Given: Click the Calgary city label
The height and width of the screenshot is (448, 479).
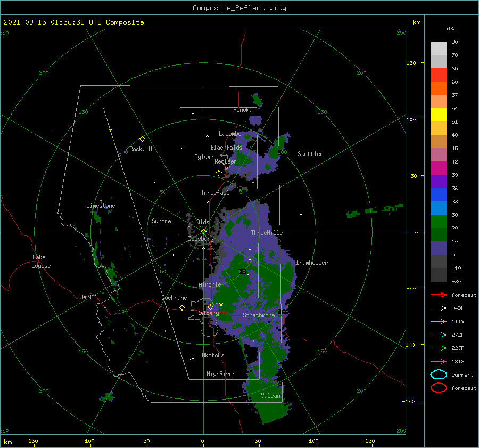Looking at the screenshot, I should [208, 313].
